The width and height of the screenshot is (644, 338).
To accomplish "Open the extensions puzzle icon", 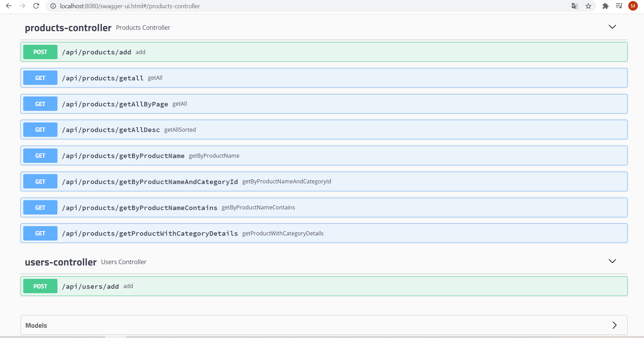I will pos(605,6).
